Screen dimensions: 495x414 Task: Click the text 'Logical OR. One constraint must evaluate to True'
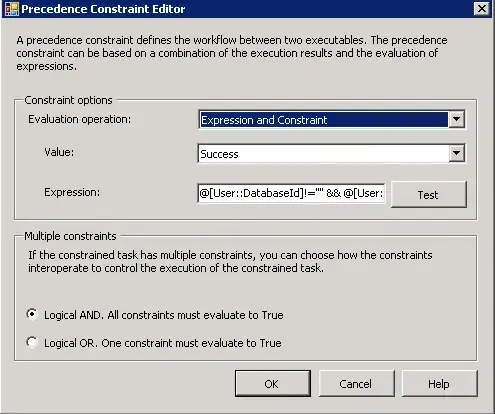[x=163, y=343]
